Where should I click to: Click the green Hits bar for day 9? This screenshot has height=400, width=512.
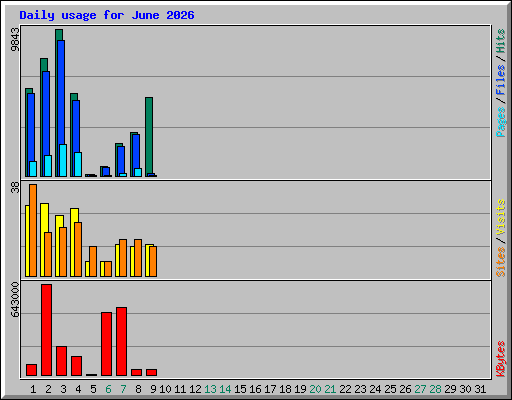click(149, 135)
